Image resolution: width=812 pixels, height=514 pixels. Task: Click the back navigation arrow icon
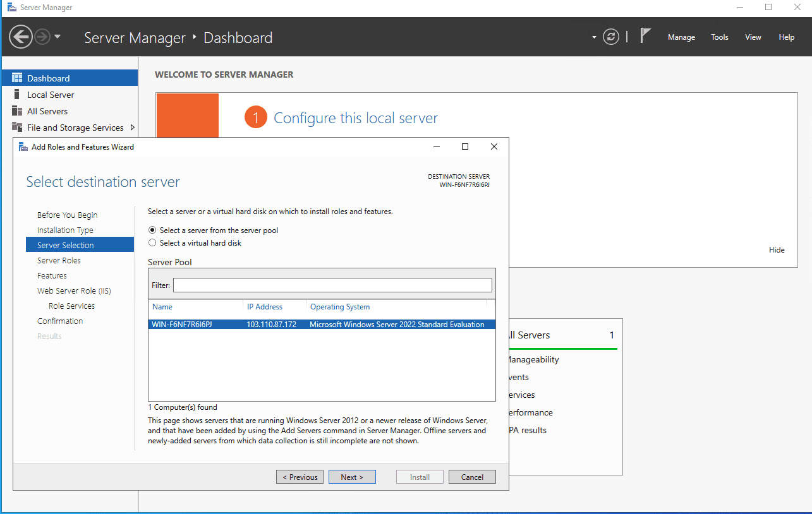[21, 37]
